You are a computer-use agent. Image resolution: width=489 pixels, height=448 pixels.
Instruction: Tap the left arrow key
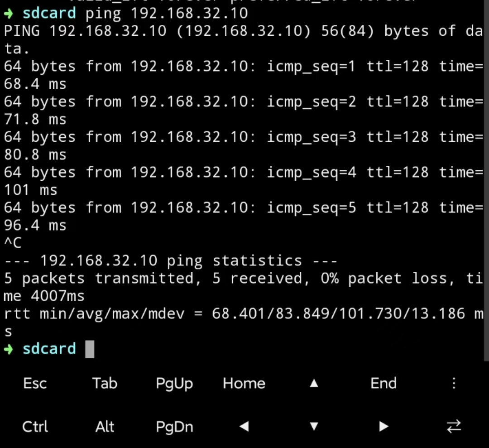(244, 426)
